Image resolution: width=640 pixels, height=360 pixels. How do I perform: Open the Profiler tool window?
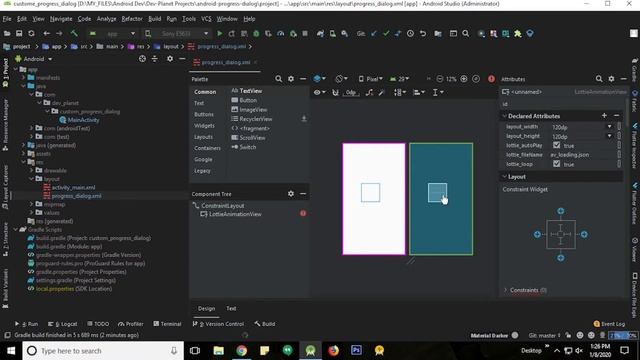coord(131,324)
